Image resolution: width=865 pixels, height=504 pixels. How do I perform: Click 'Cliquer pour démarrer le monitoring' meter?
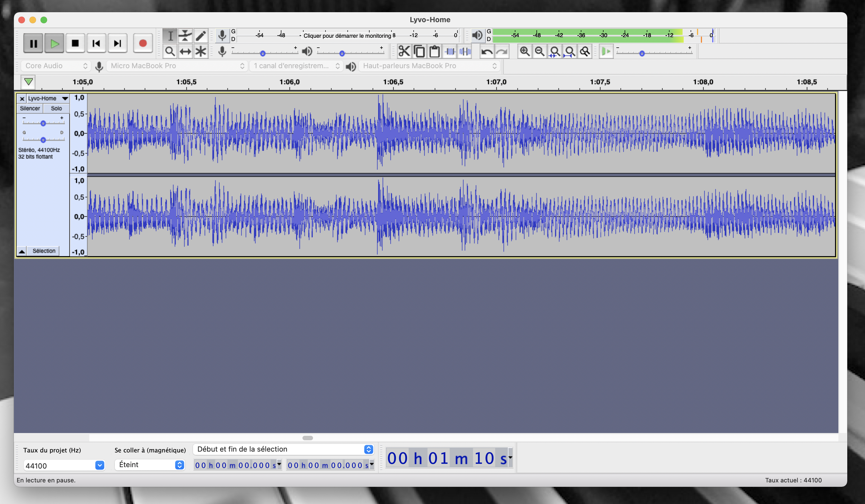[x=347, y=35]
